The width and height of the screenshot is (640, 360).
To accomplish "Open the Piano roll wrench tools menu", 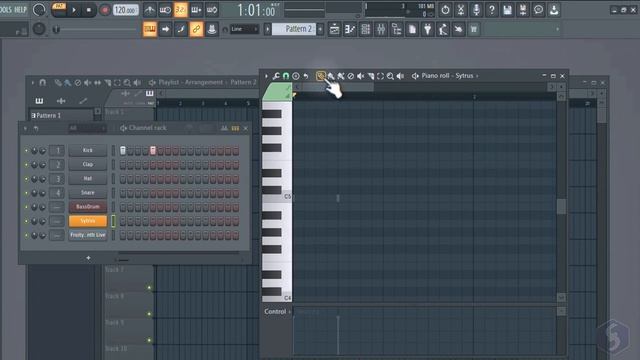I will tap(276, 76).
